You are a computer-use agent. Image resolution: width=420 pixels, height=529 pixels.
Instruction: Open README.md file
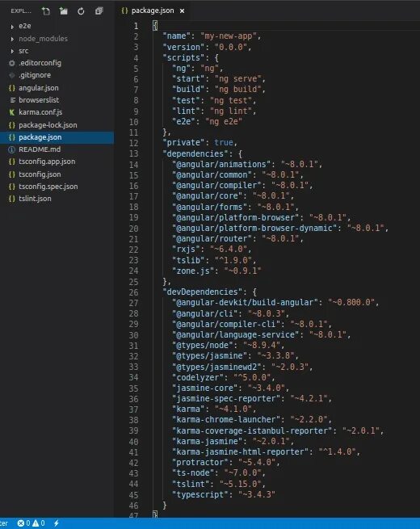[57, 149]
